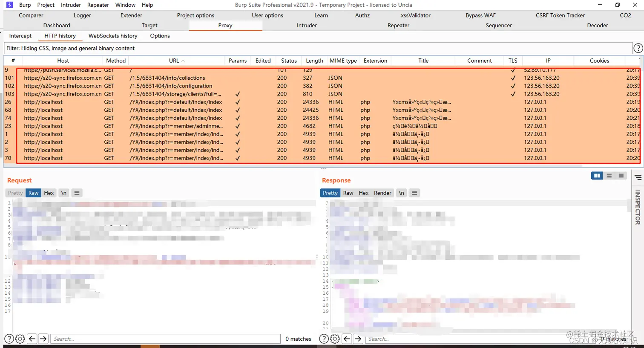Open the filter help question mark icon
The width and height of the screenshot is (644, 348).
pyautogui.click(x=638, y=48)
